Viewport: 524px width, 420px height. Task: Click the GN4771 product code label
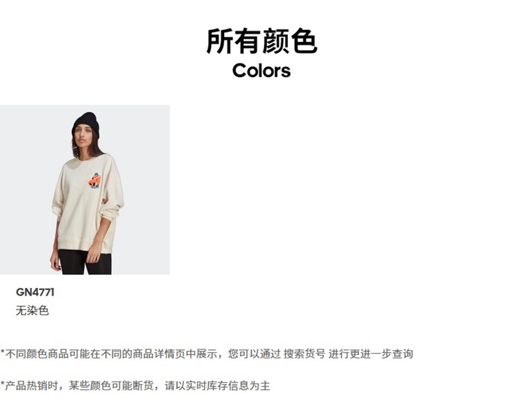35,292
